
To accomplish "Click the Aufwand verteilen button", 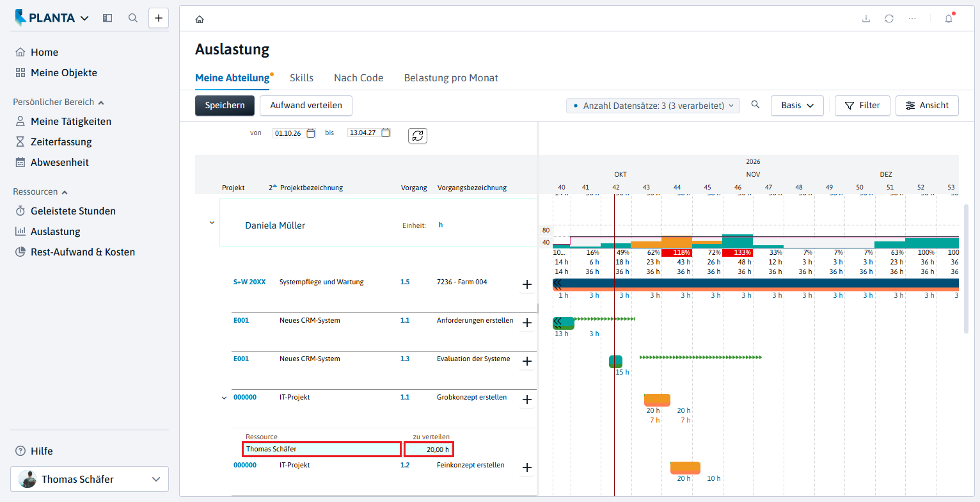I will pos(306,106).
